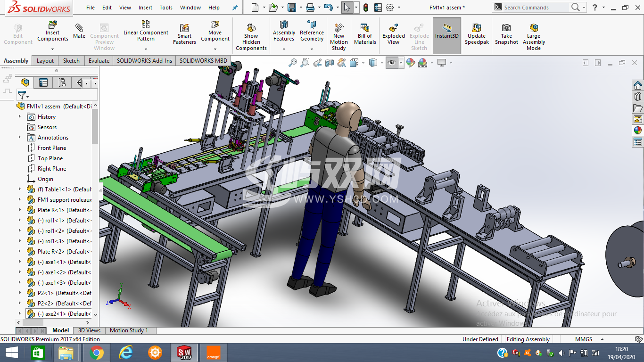644x362 pixels.
Task: Toggle Hide/Show Items eye icon
Action: (392, 63)
